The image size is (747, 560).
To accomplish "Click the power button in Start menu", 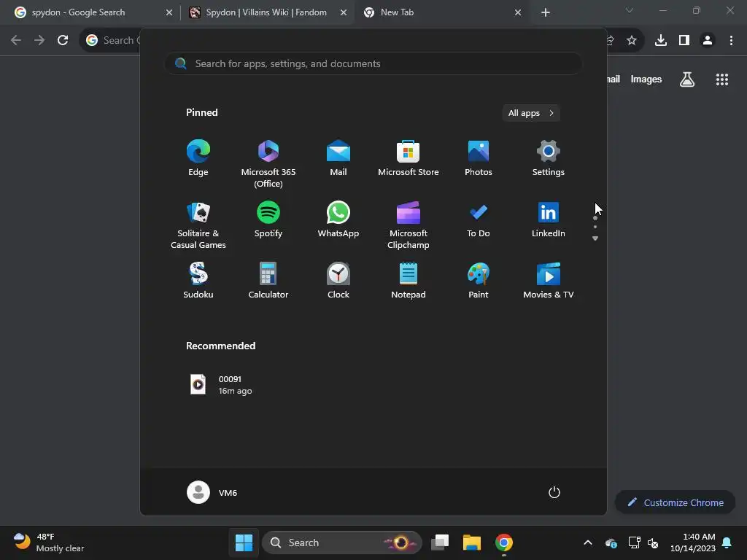I will pos(554,492).
